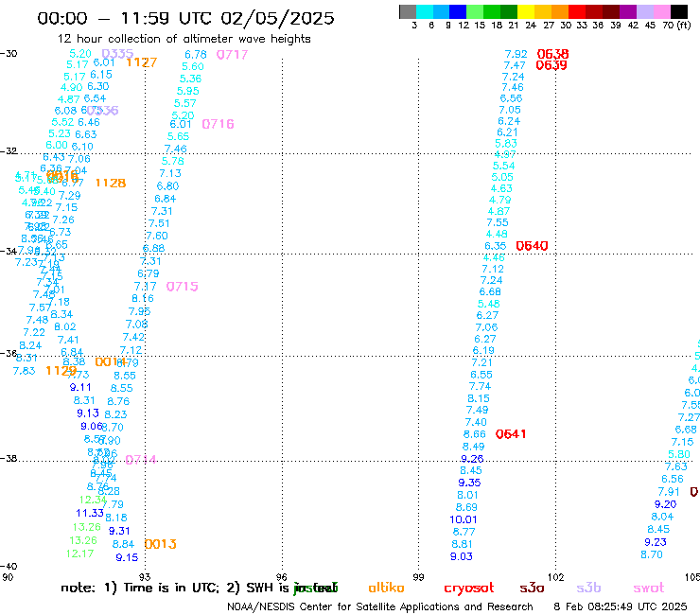Viewport: 700px width, 615px height.
Task: Click the swot satellite legend label
Action: click(649, 589)
